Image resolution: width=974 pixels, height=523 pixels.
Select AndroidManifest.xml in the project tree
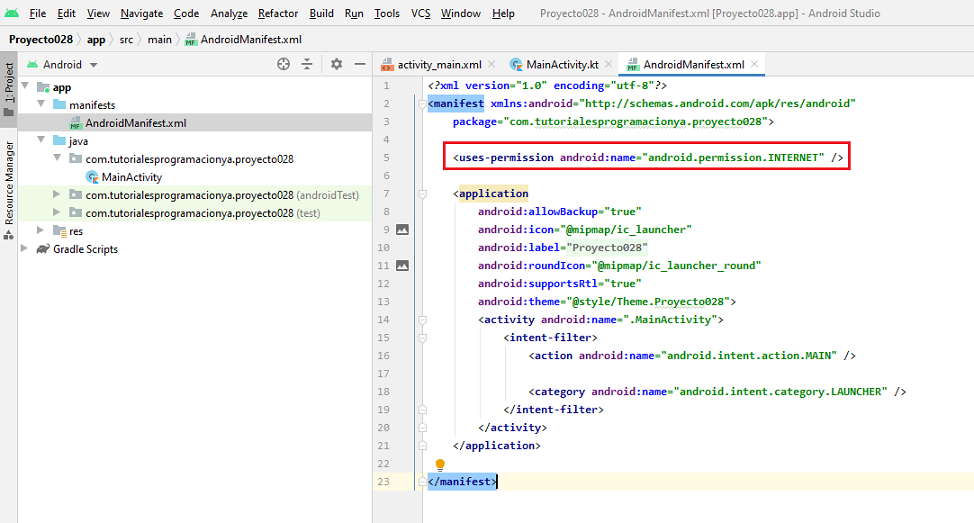[135, 123]
